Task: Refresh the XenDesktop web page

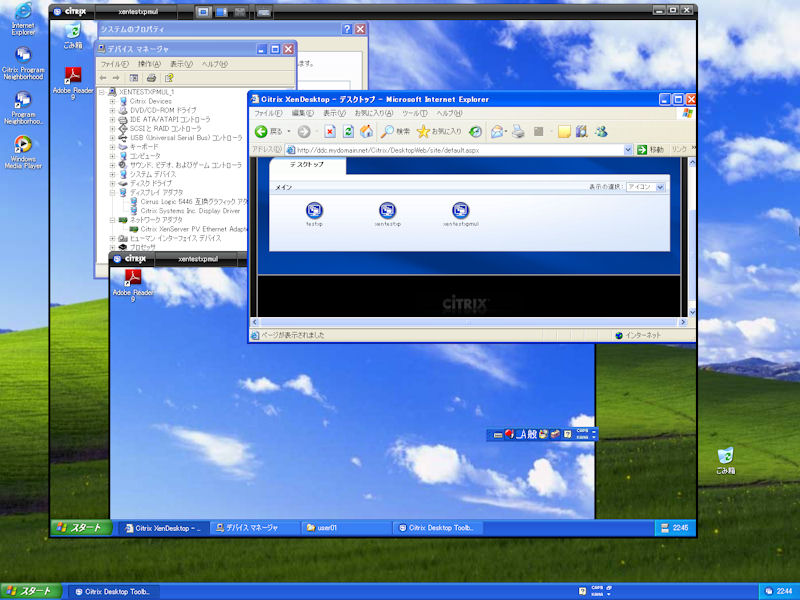Action: (348, 132)
